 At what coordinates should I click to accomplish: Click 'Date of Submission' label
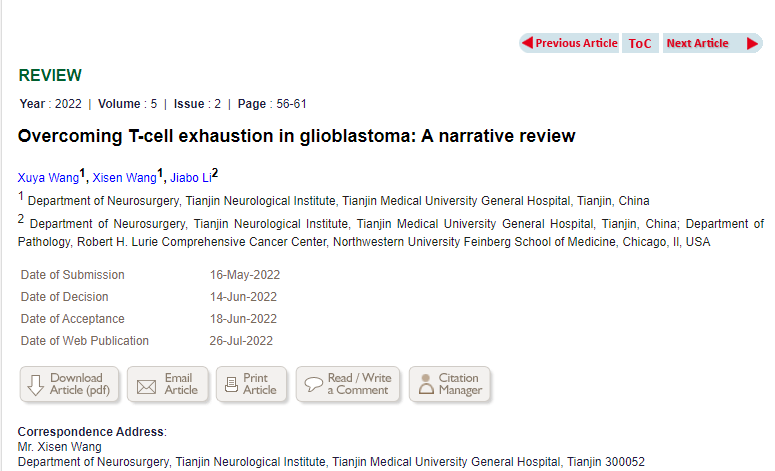(73, 275)
